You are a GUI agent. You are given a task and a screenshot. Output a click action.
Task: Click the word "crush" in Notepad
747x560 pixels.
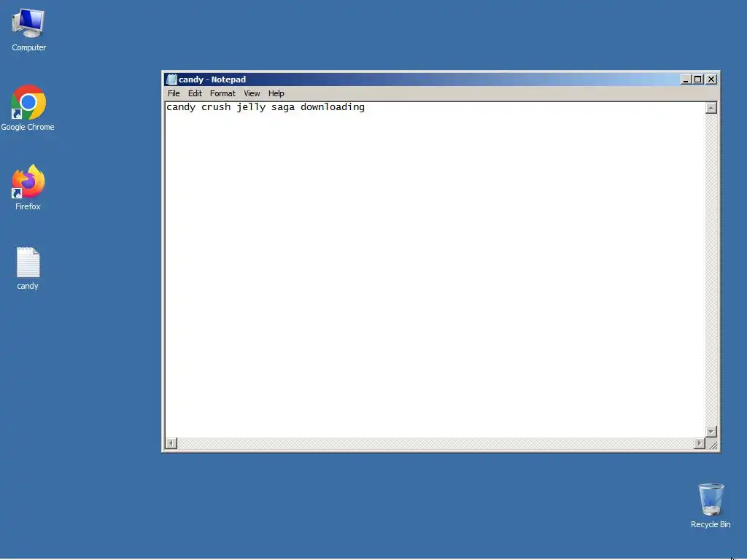[x=216, y=108]
